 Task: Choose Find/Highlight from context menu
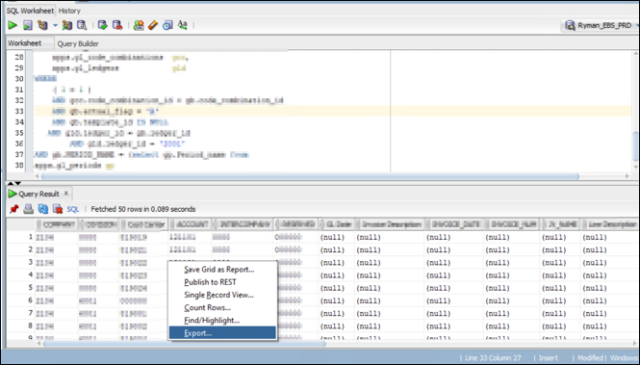pyautogui.click(x=211, y=320)
